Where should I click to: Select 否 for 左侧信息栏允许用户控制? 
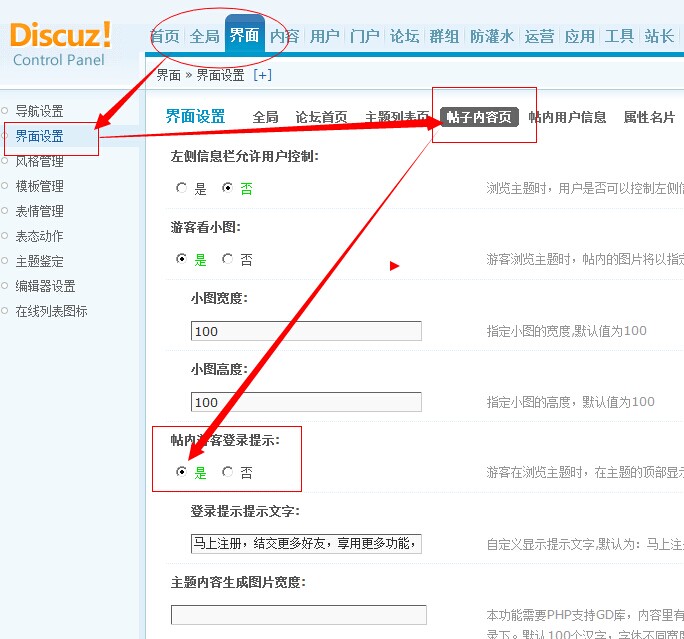227,188
